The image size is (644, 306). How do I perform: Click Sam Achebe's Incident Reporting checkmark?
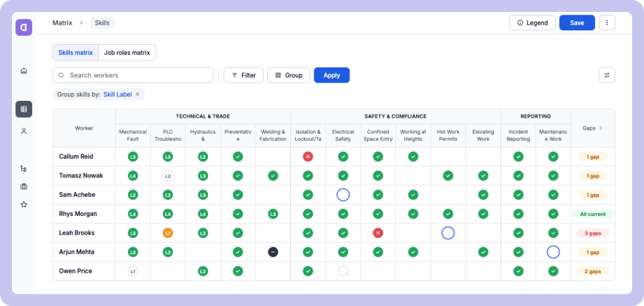point(518,195)
